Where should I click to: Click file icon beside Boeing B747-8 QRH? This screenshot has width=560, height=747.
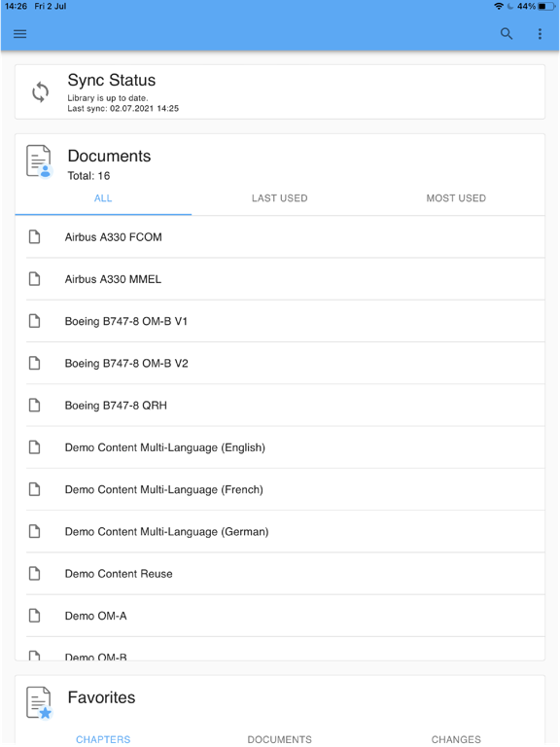(34, 405)
